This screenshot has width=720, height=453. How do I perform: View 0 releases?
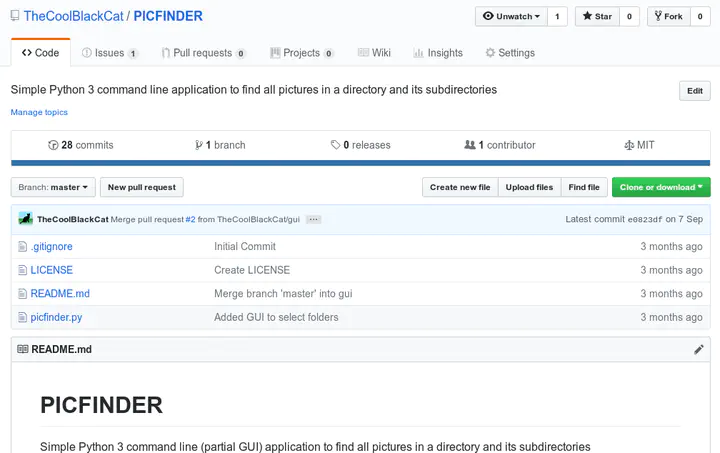[360, 145]
